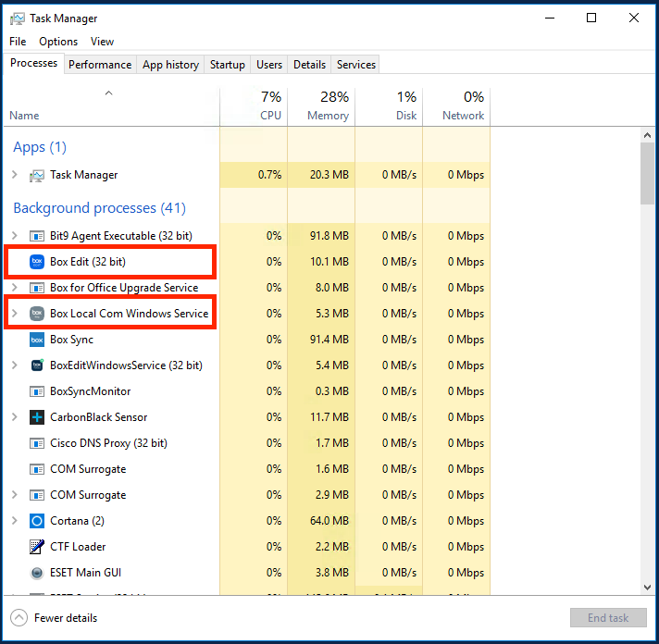Open the File menu
This screenshot has width=659, height=644.
(18, 42)
